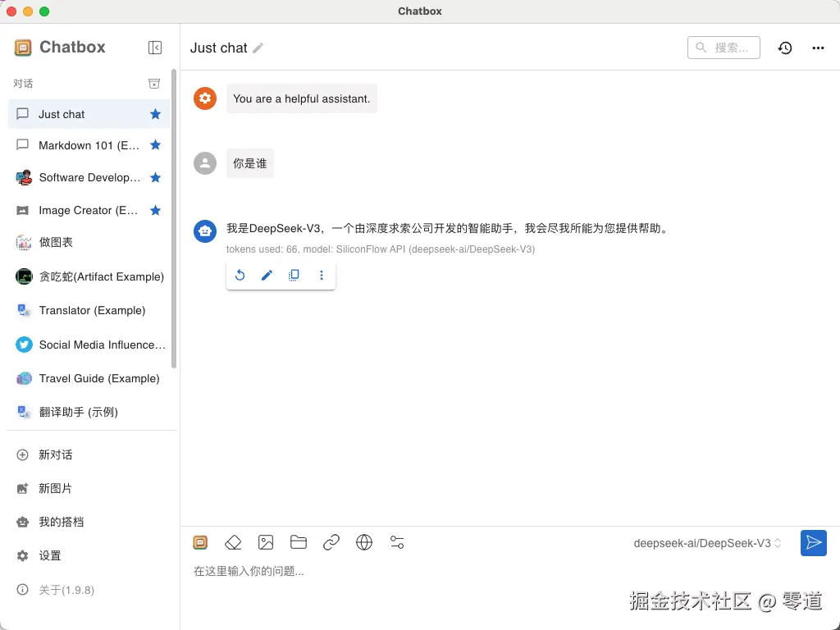This screenshot has height=630, width=840.
Task: Click the tokens used info line
Action: [x=381, y=249]
